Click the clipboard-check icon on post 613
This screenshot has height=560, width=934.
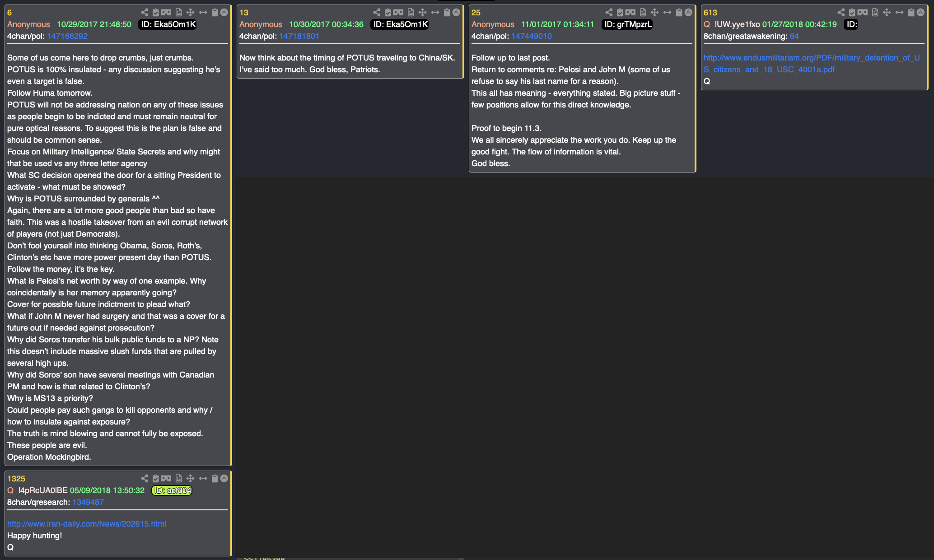click(852, 13)
